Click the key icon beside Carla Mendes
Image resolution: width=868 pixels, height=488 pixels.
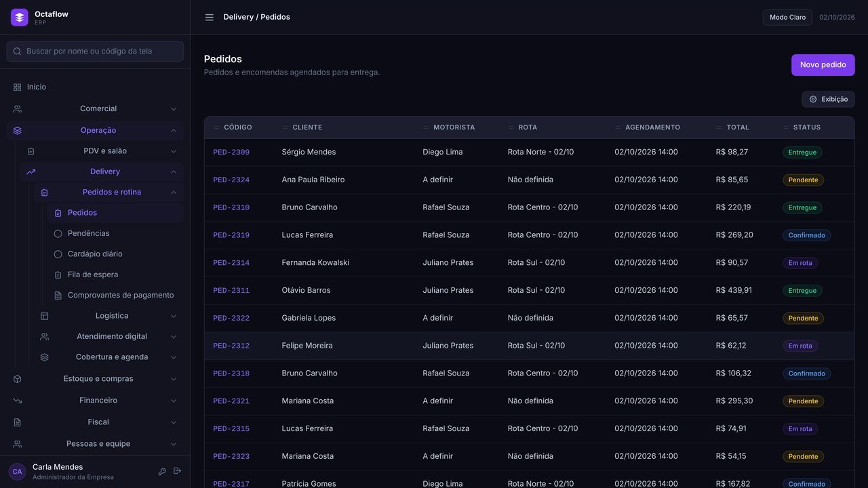(x=162, y=472)
